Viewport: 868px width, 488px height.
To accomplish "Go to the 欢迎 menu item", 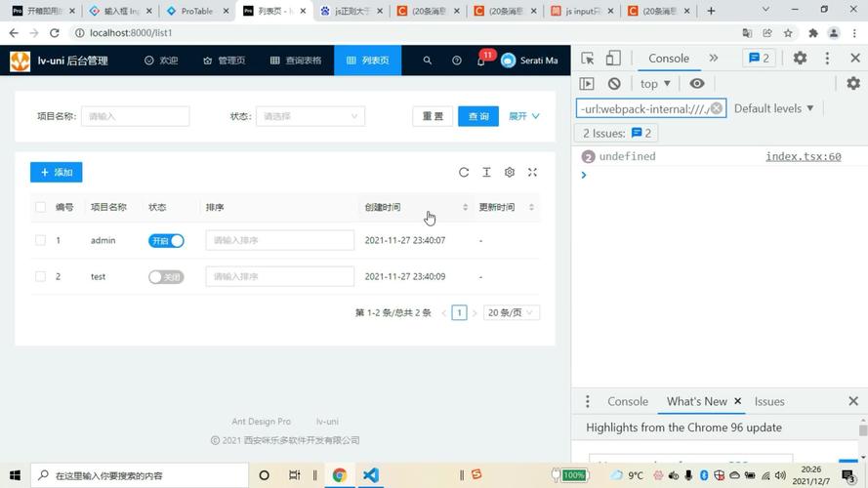I will 161,61.
